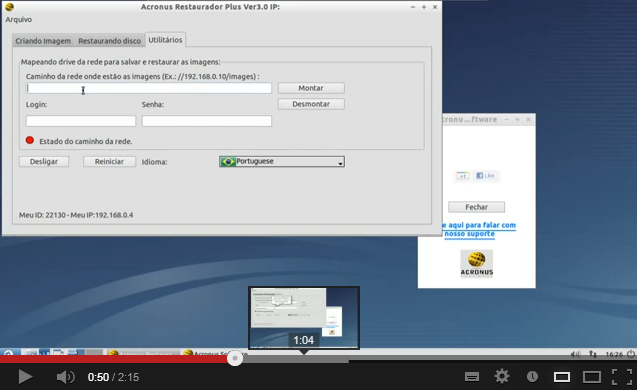Click the Facebook Like icon

pyautogui.click(x=485, y=176)
